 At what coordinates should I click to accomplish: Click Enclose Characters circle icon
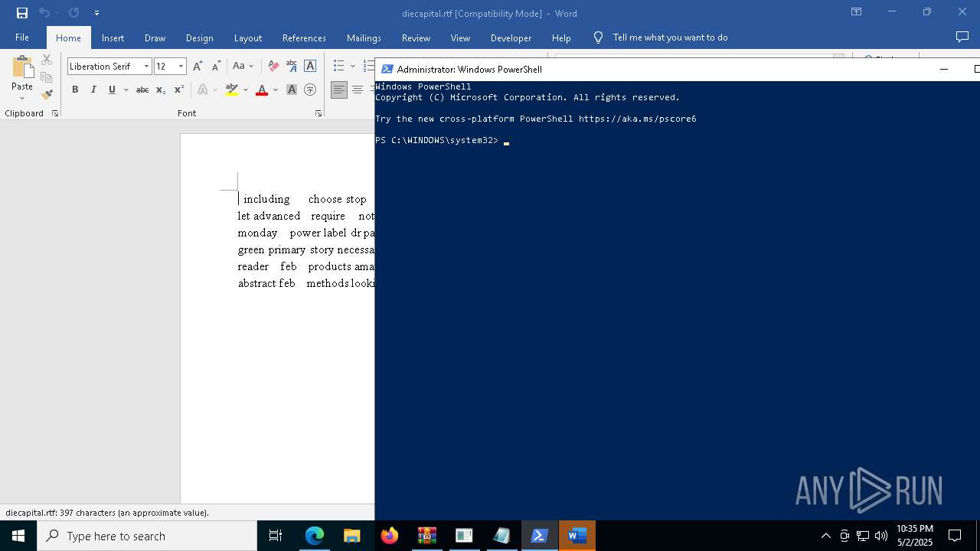click(310, 90)
